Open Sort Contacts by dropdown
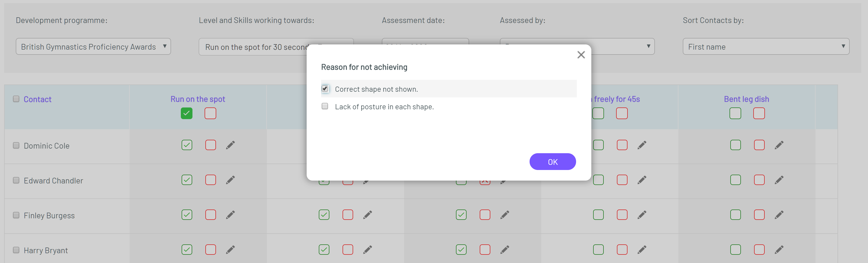The width and height of the screenshot is (868, 263). 765,47
